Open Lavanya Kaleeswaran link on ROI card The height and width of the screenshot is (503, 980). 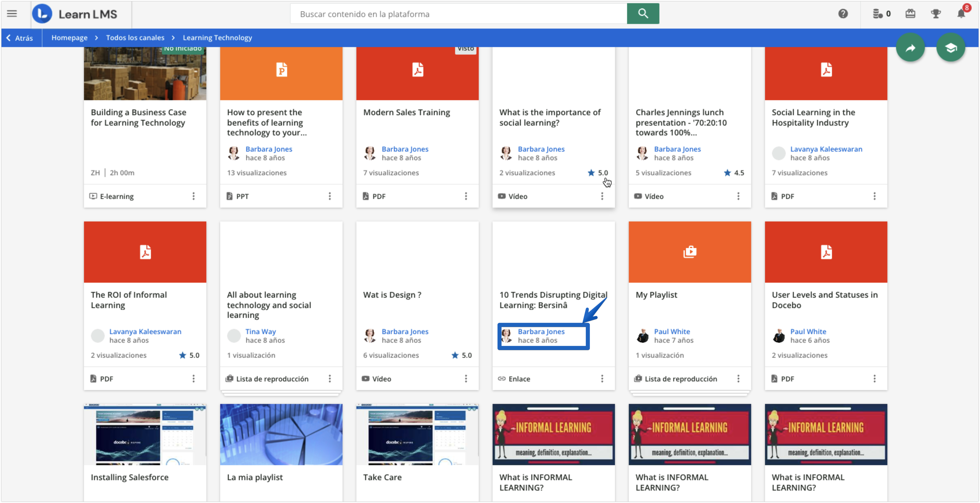145,331
